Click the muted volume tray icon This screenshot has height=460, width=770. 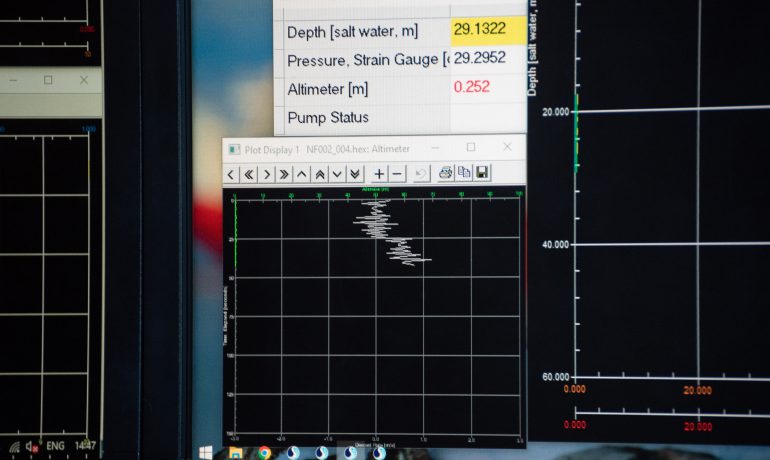point(32,446)
